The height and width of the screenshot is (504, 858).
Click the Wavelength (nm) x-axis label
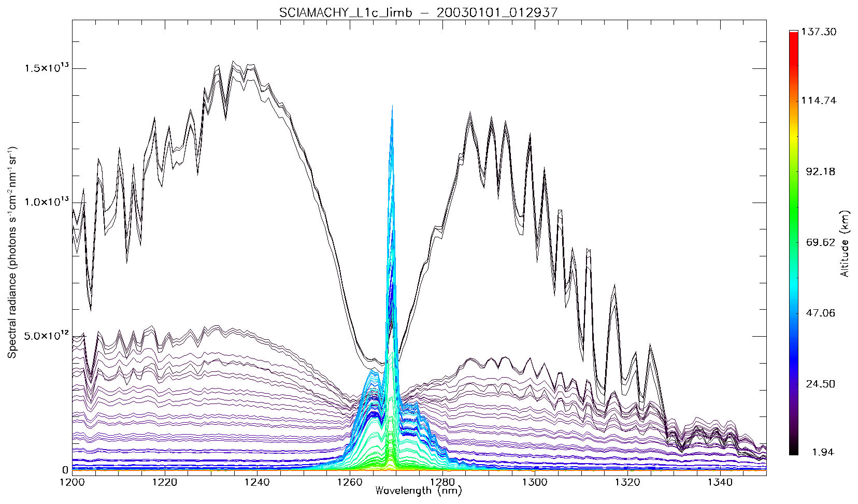click(x=418, y=491)
